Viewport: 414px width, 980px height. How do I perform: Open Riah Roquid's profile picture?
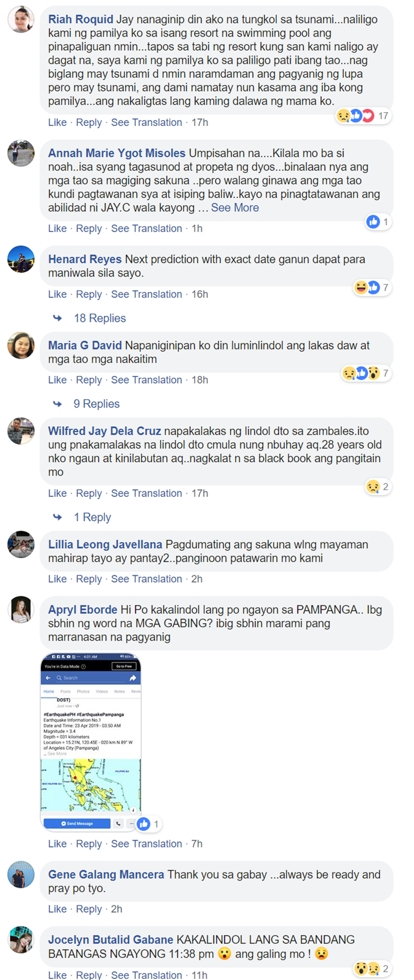point(21,19)
